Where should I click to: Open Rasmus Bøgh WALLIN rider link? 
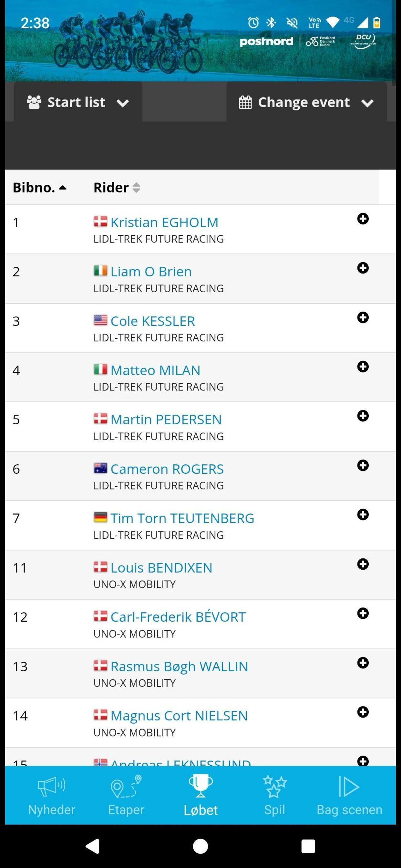click(179, 666)
